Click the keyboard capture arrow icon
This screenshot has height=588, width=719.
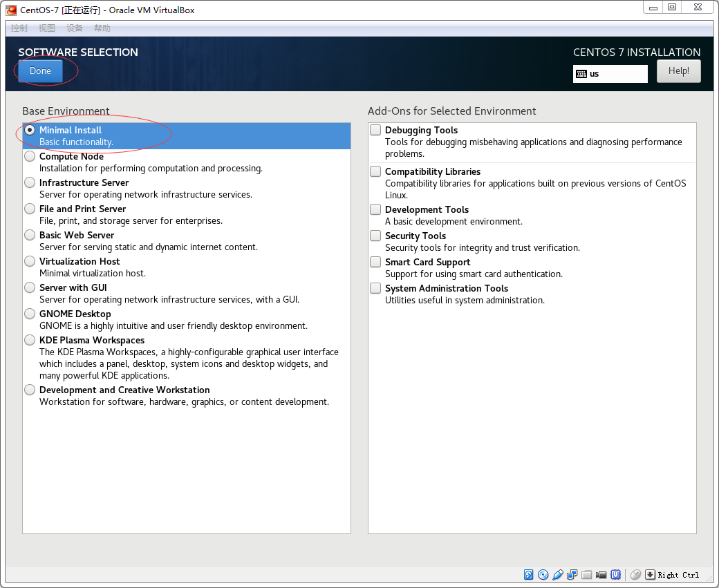(650, 575)
